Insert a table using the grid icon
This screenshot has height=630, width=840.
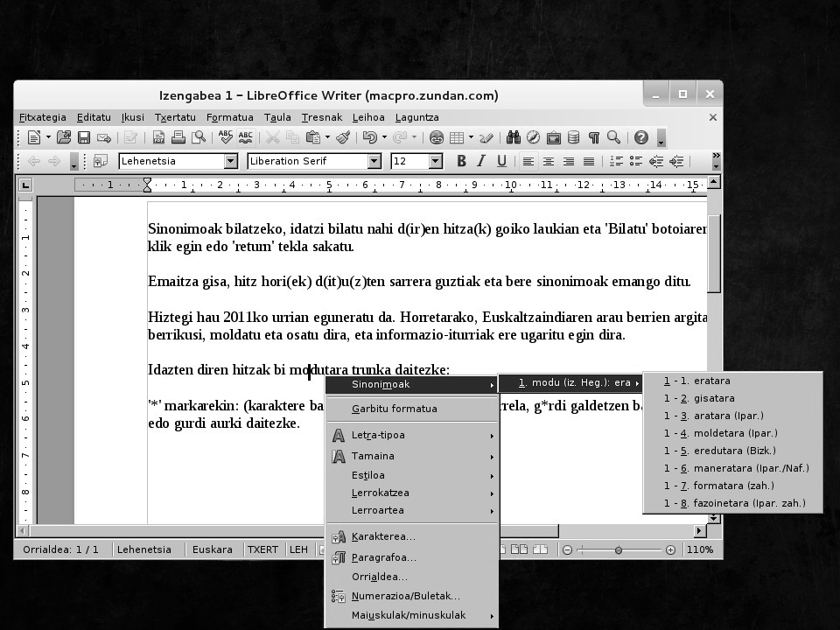(x=457, y=137)
